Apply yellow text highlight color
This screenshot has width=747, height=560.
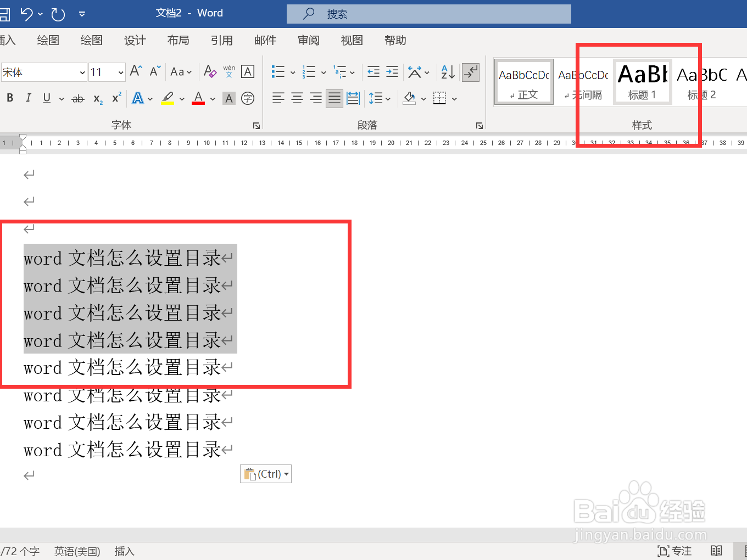coord(168,98)
